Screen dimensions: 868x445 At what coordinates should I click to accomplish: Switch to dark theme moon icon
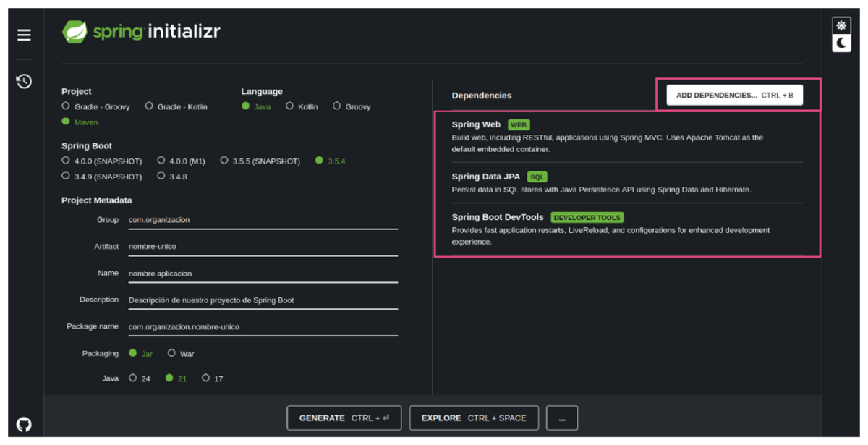[841, 43]
